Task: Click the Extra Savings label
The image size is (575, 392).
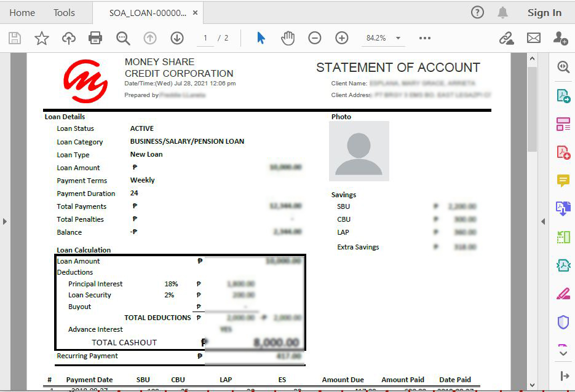Action: pyautogui.click(x=358, y=247)
